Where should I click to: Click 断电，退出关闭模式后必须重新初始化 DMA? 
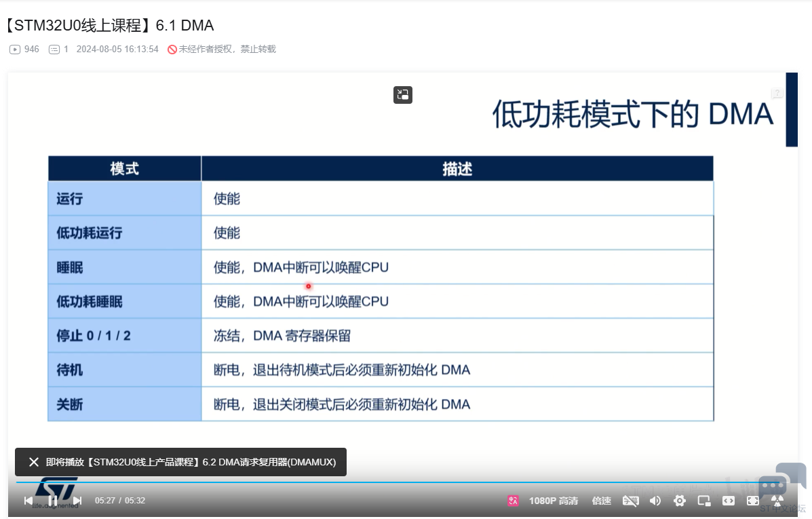pyautogui.click(x=342, y=404)
